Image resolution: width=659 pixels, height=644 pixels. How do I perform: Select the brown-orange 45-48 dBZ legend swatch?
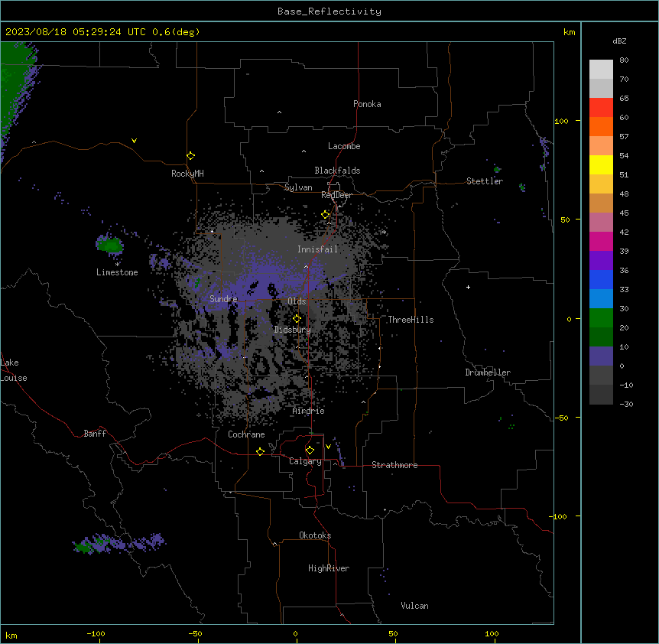pyautogui.click(x=601, y=203)
